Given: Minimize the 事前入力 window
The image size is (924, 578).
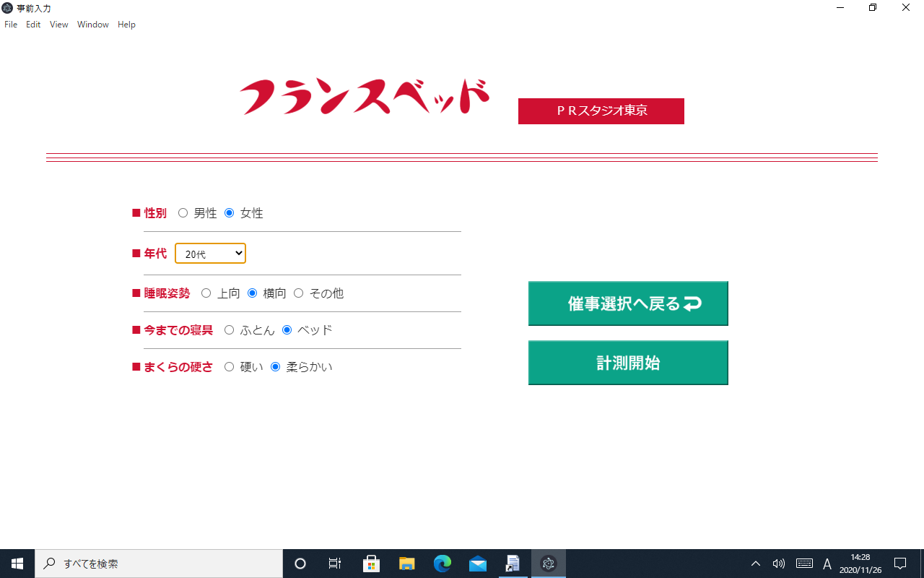Looking at the screenshot, I should point(840,8).
